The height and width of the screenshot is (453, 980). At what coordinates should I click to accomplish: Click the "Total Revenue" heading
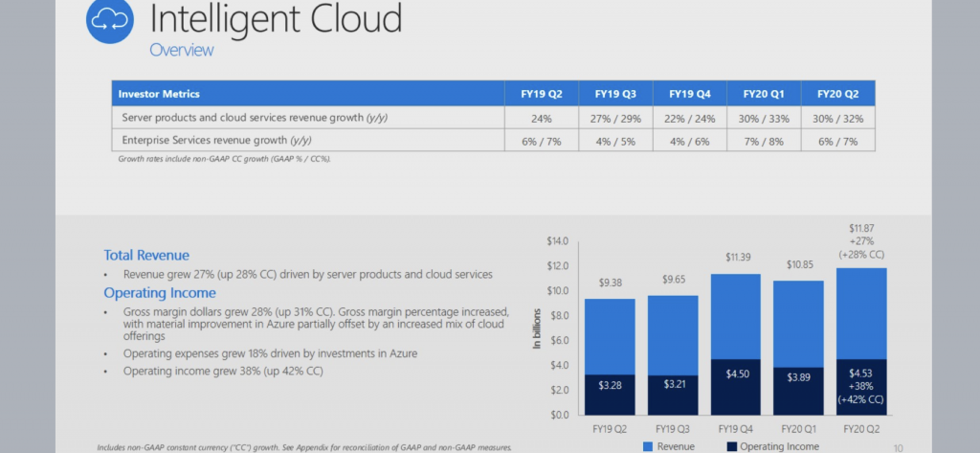[x=146, y=256]
